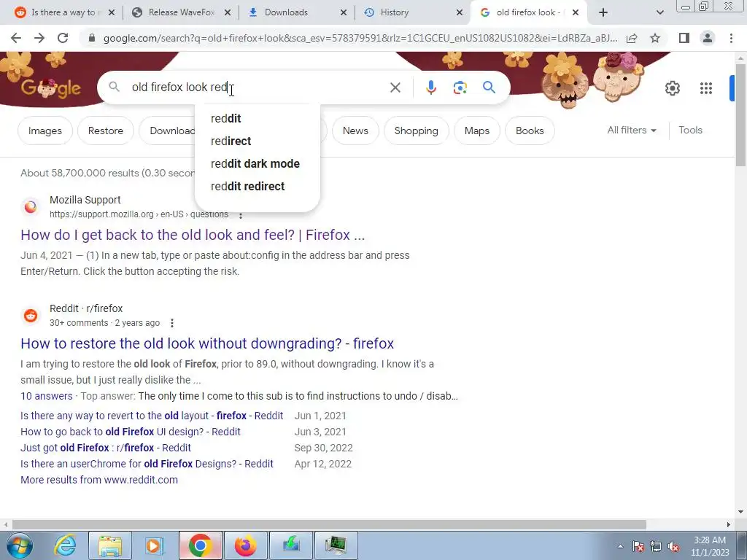Clear the search box text

tap(395, 87)
